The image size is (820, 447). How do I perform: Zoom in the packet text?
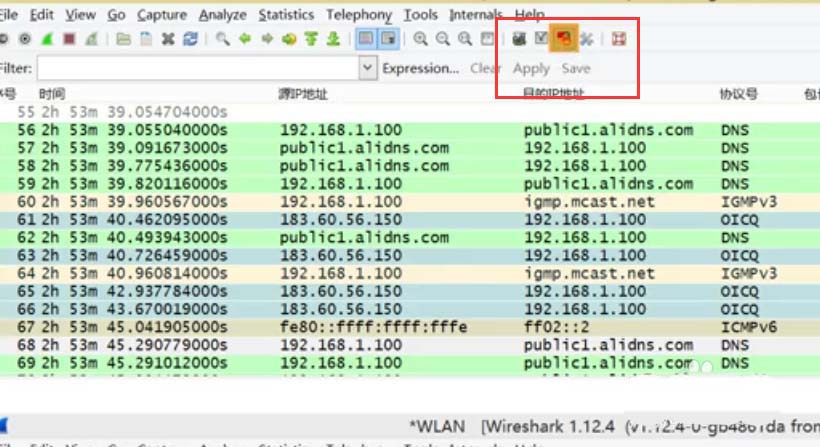(420, 39)
